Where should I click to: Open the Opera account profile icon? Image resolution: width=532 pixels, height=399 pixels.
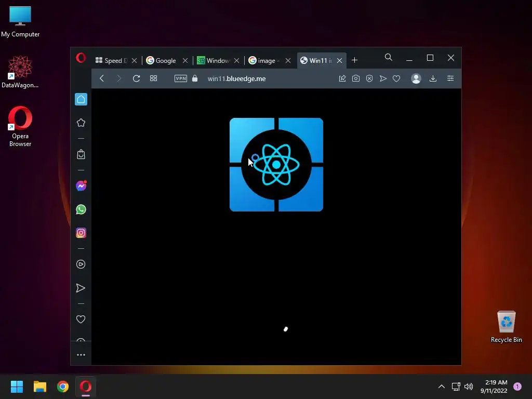coord(416,78)
